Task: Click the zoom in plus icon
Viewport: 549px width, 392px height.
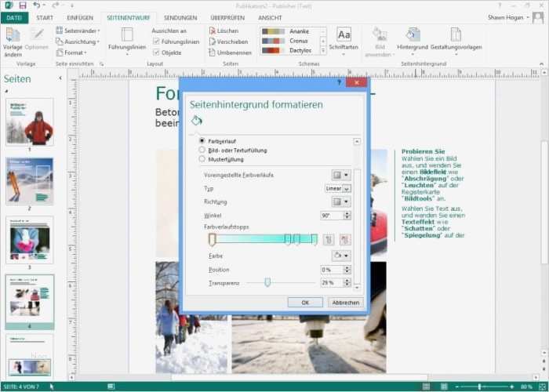Action: pos(512,387)
